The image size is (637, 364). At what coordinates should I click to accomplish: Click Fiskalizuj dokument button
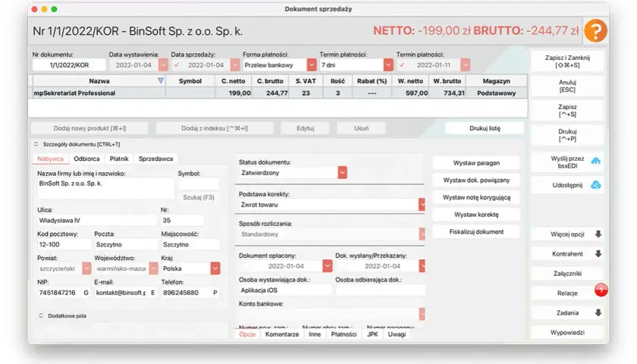(476, 231)
